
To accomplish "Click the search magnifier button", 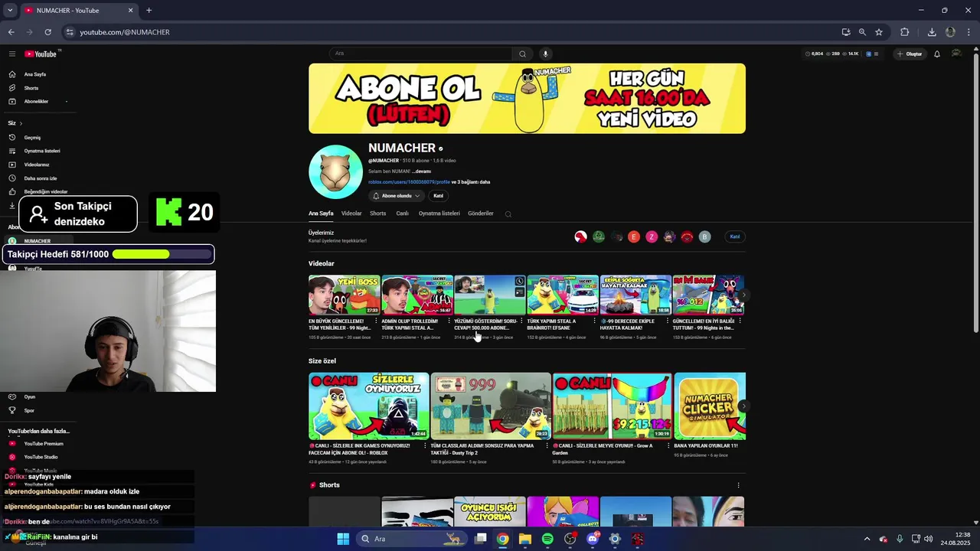I will coord(522,54).
